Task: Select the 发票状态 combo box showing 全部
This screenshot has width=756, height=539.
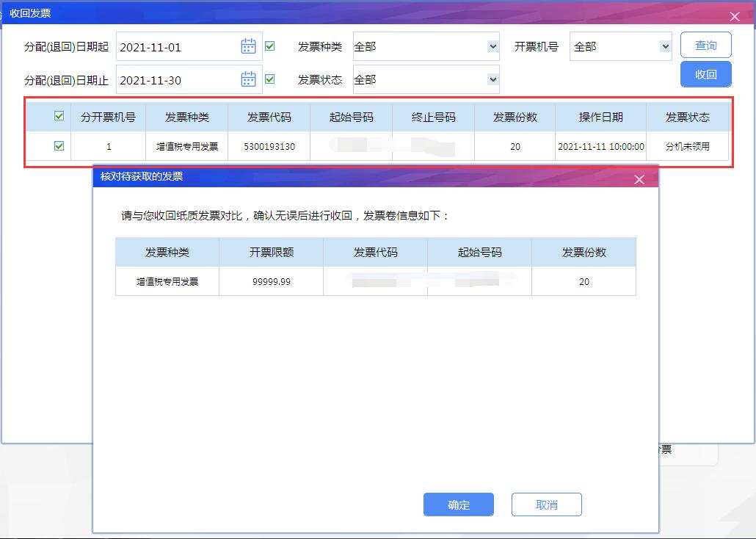Action: (x=426, y=79)
